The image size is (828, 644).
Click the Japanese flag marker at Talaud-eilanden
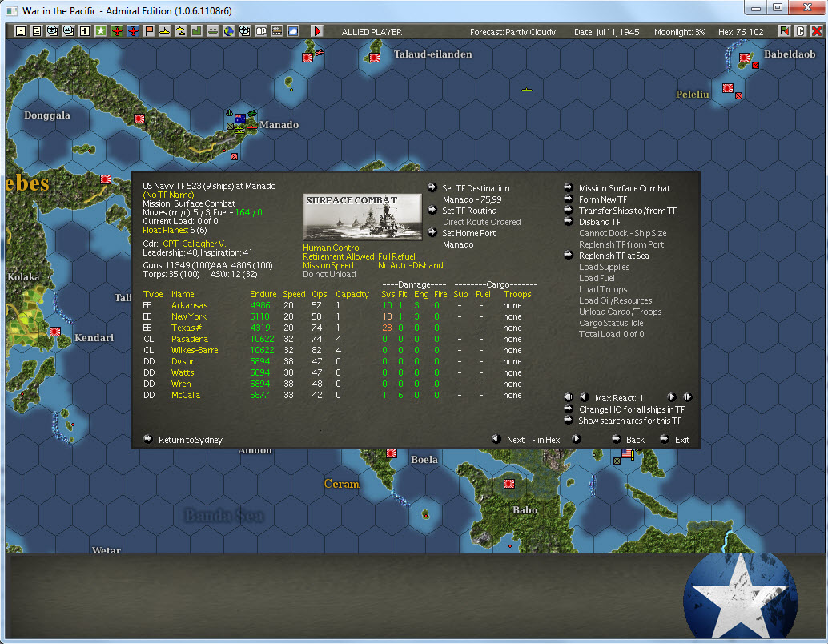[x=375, y=57]
